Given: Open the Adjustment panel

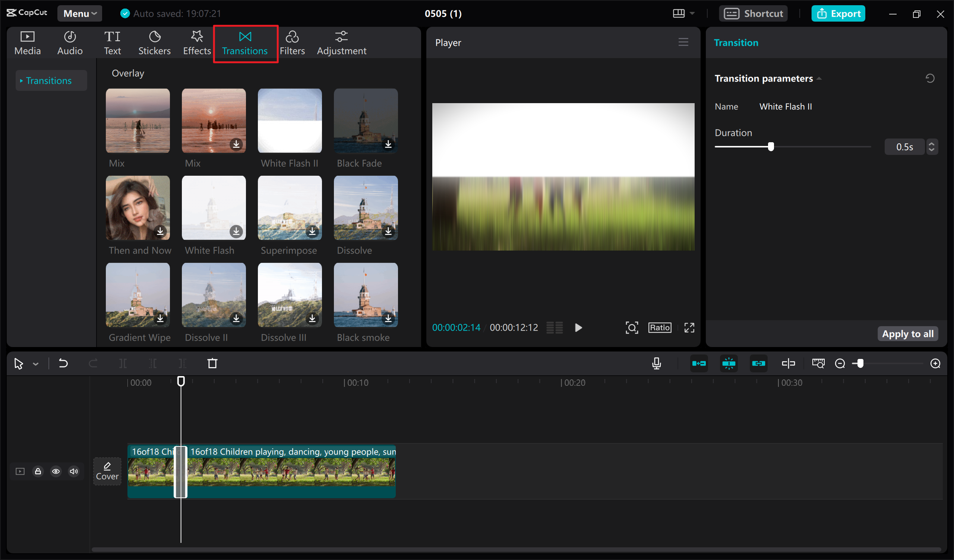Looking at the screenshot, I should [x=341, y=42].
